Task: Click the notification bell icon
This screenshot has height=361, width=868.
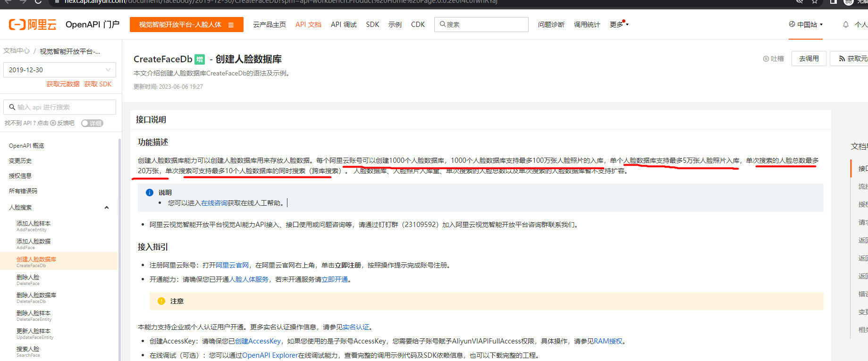Action: (846, 25)
